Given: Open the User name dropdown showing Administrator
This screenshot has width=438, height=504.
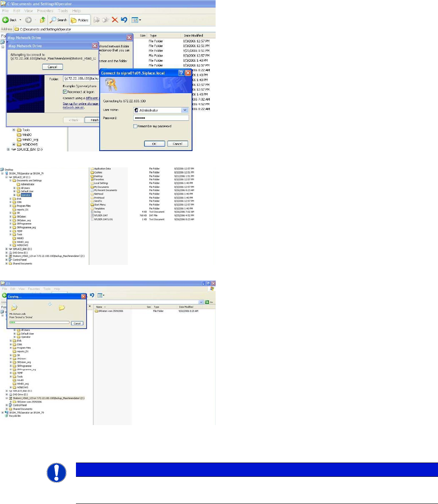Looking at the screenshot, I should coord(185,110).
